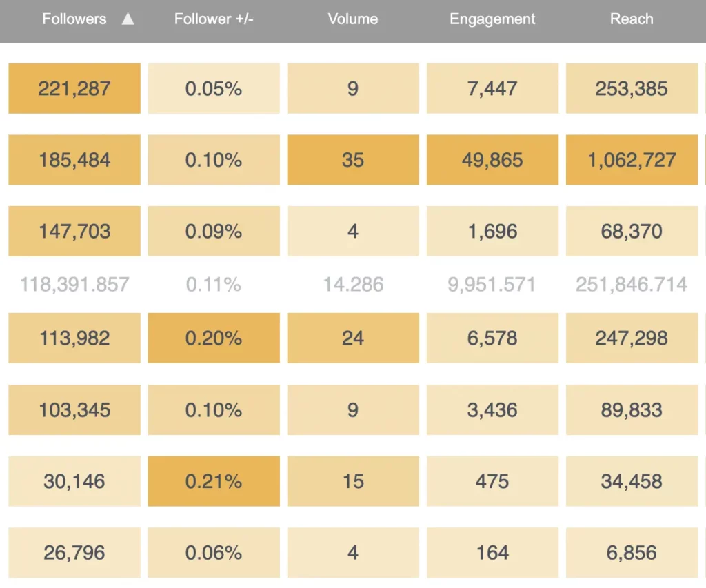
Task: Sort by Followers column header
Action: 74,19
